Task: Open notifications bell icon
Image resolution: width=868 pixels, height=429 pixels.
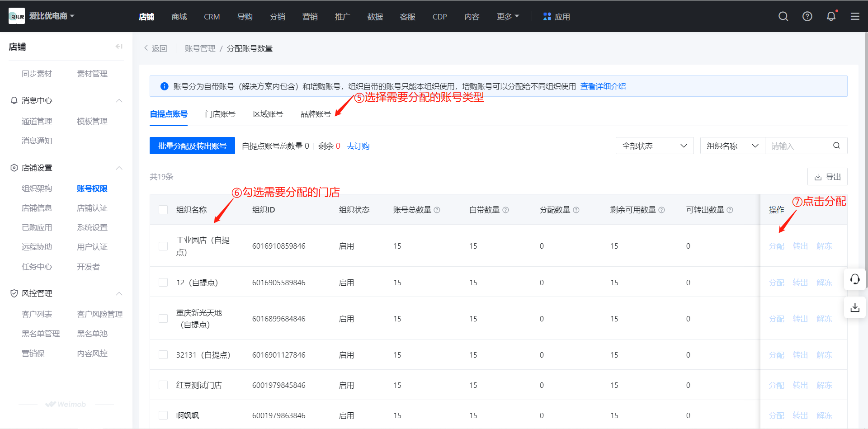Action: point(831,17)
